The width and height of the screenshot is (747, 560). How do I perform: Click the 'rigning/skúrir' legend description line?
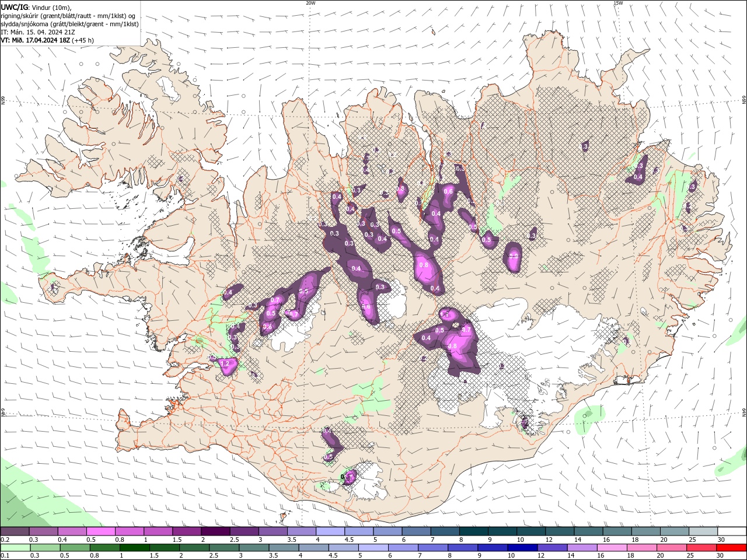coord(68,16)
